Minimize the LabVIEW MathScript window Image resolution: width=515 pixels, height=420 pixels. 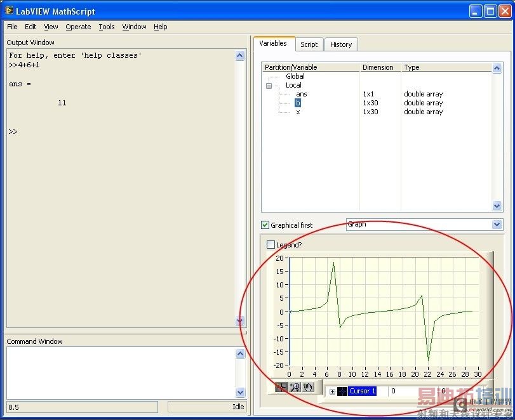tap(475, 11)
